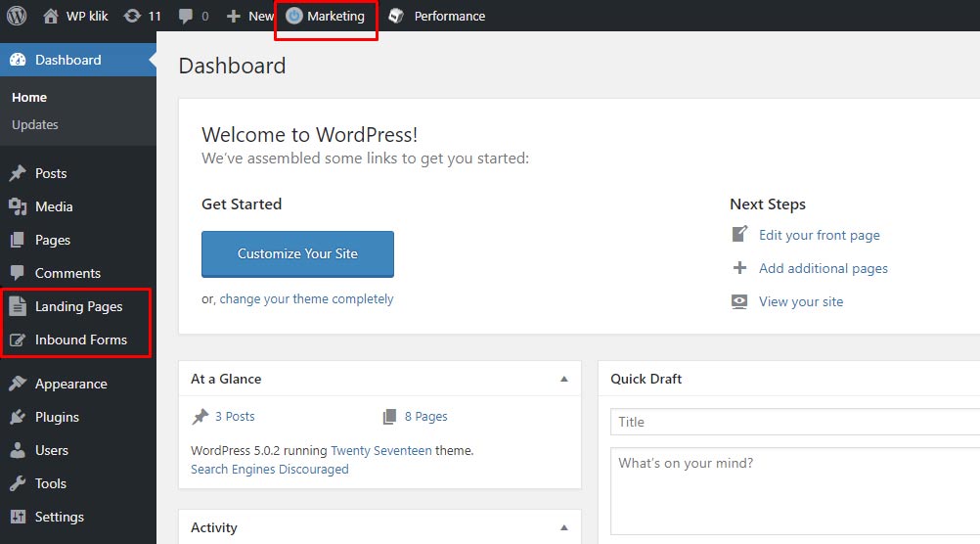
Task: Click the plus icon next to New
Action: coord(233,17)
